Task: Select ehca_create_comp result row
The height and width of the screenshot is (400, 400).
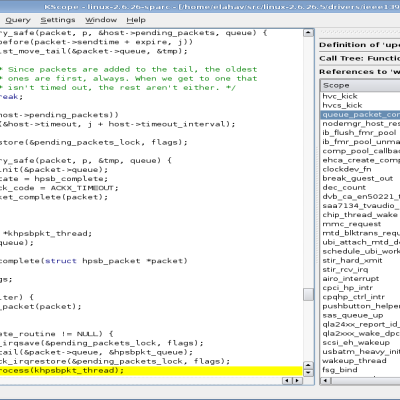Action: [x=360, y=160]
